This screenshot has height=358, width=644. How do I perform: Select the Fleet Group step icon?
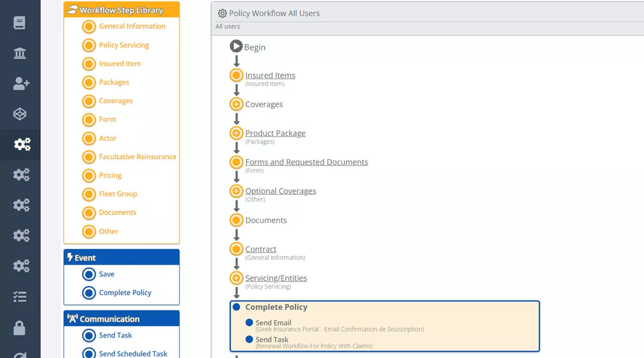[89, 194]
